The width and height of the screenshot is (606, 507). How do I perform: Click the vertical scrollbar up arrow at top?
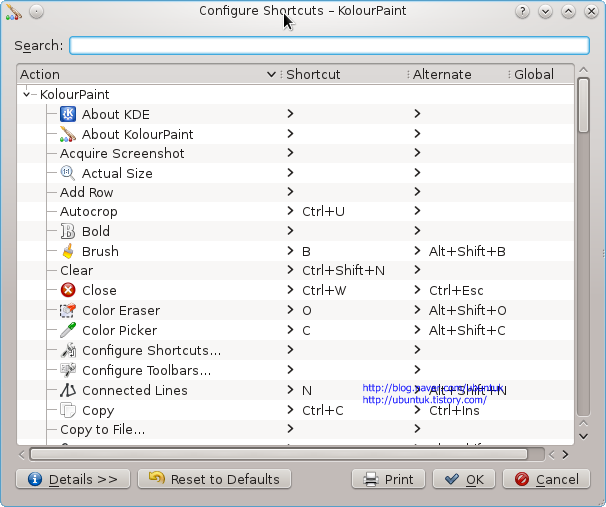(584, 70)
